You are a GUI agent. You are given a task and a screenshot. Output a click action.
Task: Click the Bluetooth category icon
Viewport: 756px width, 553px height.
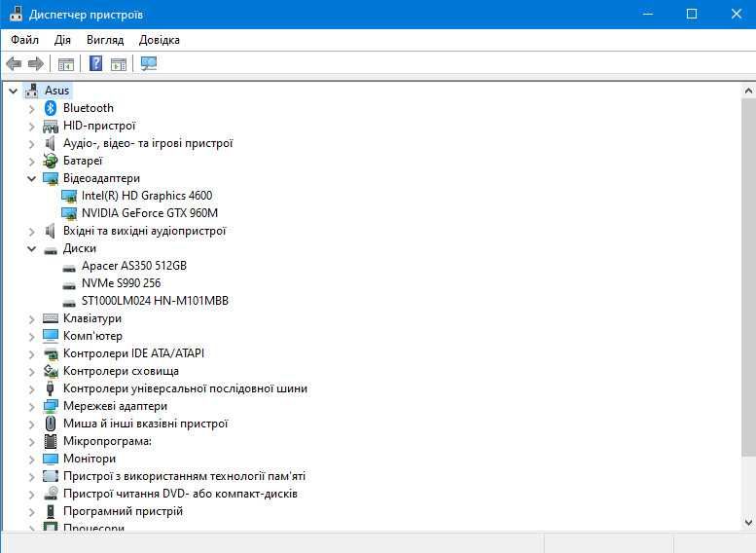[51, 108]
